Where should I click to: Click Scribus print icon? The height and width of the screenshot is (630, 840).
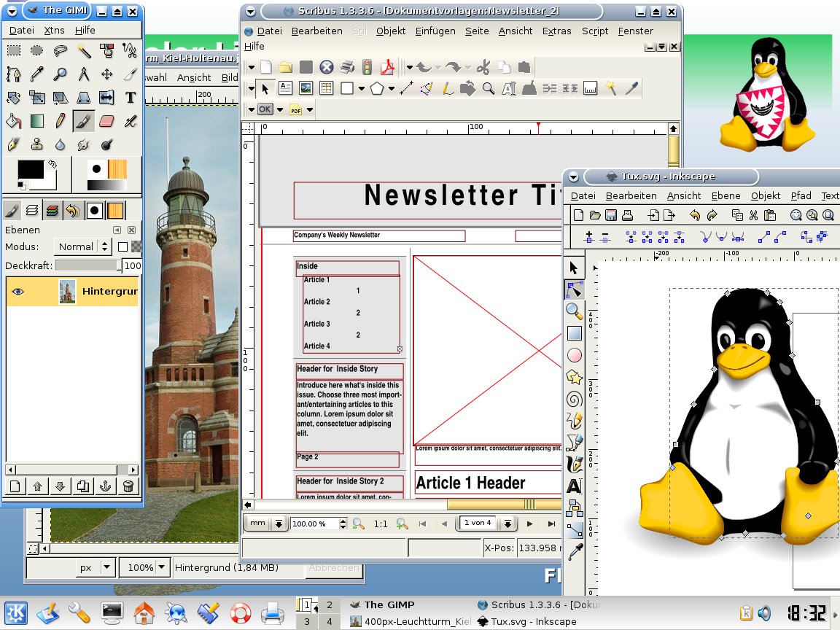click(x=347, y=68)
